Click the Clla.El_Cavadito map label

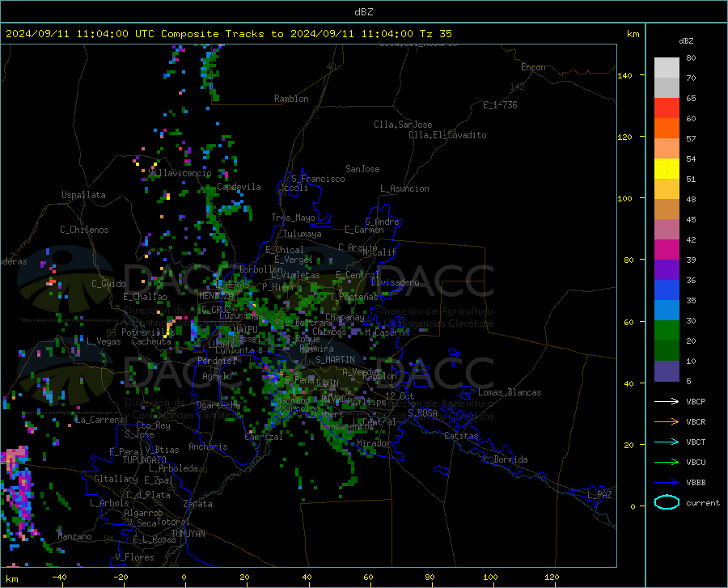447,135
